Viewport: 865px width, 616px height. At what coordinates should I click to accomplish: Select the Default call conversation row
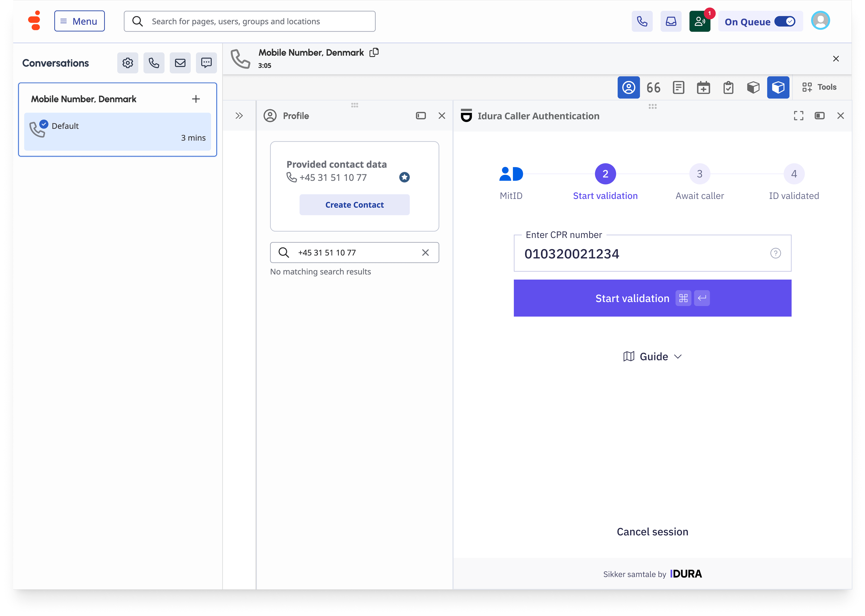pos(117,132)
